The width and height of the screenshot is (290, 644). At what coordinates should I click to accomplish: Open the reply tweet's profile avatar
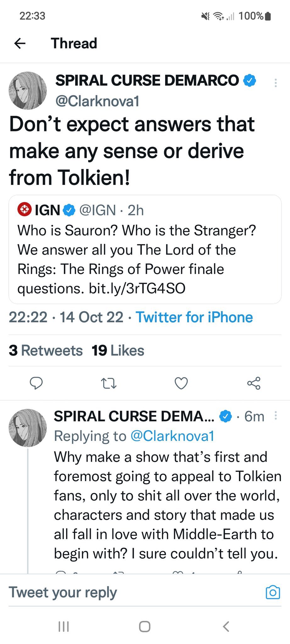(x=28, y=428)
